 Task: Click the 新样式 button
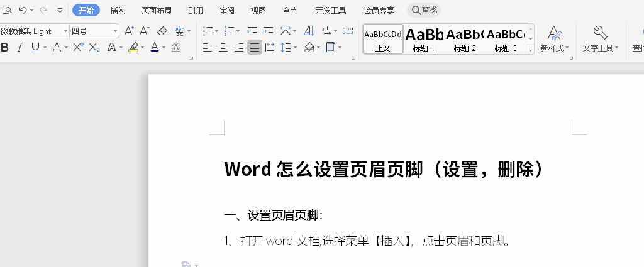tap(554, 38)
